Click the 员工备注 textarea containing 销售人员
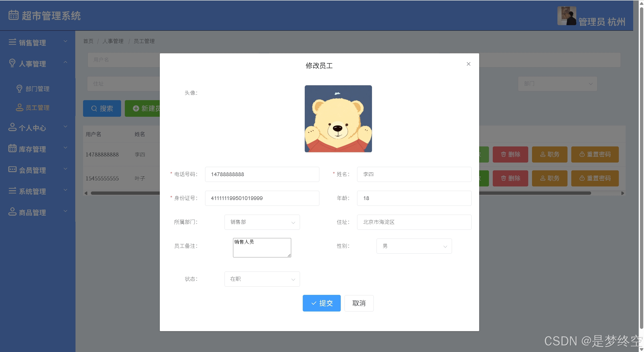 (x=262, y=248)
